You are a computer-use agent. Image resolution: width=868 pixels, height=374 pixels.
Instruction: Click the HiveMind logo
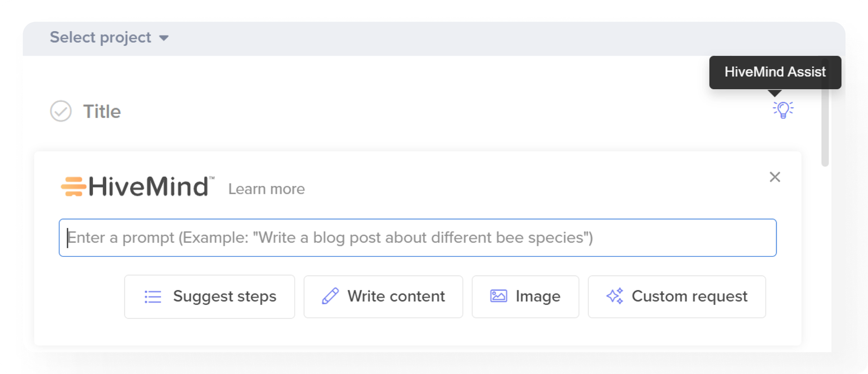tap(137, 186)
